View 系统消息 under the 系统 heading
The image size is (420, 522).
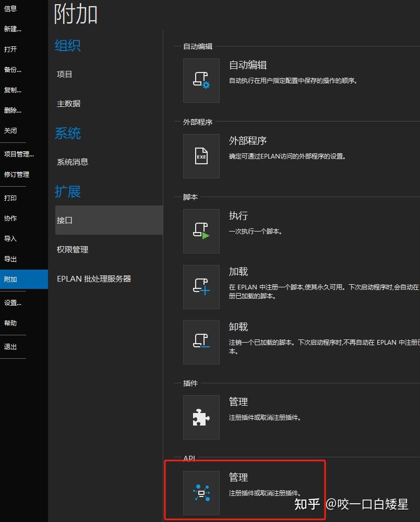point(72,162)
